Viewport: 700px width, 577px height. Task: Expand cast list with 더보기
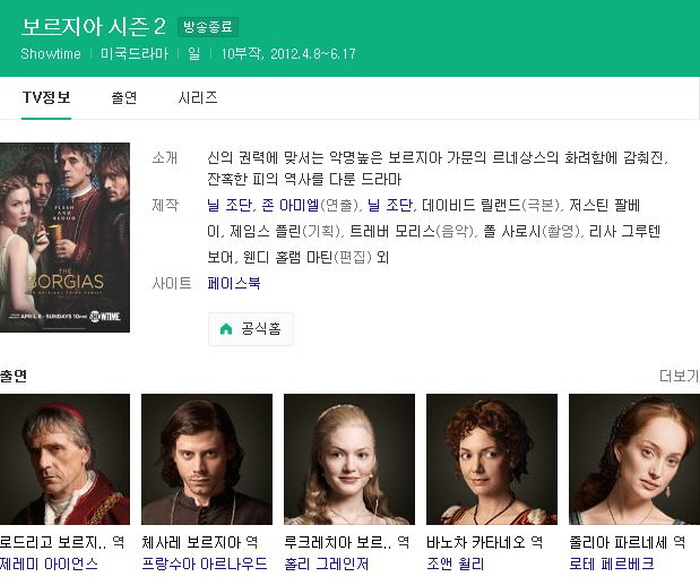tap(679, 376)
